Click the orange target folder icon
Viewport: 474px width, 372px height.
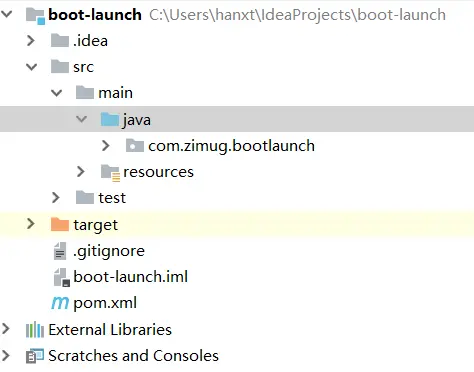point(60,224)
